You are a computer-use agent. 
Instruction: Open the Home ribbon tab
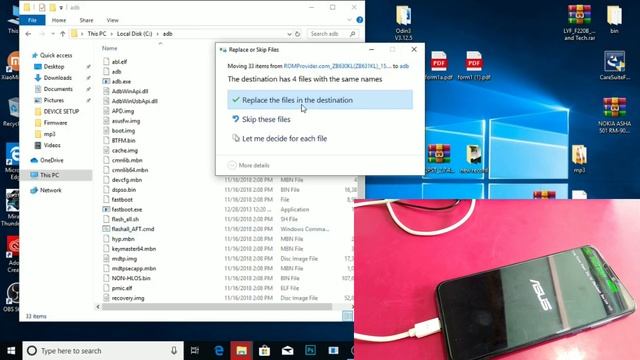click(59, 20)
